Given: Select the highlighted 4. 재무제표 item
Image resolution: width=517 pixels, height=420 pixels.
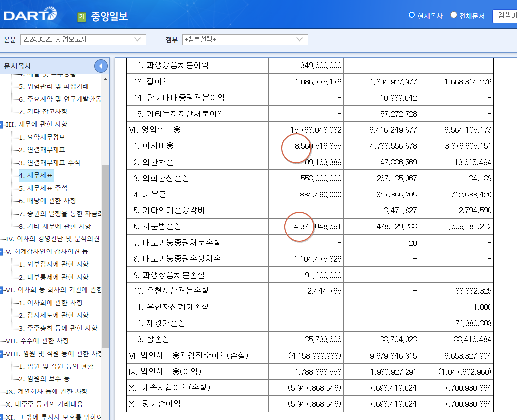Looking at the screenshot, I should pos(36,175).
